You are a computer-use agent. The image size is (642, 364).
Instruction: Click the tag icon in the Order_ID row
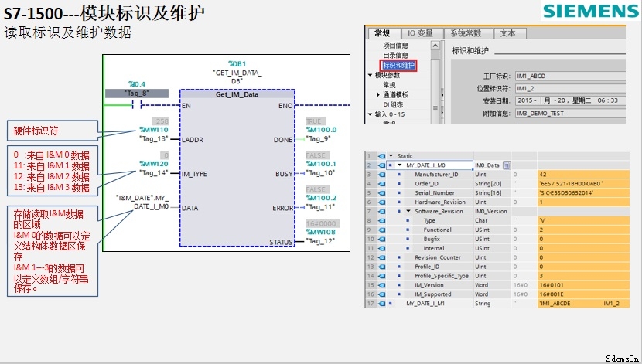[381, 184]
